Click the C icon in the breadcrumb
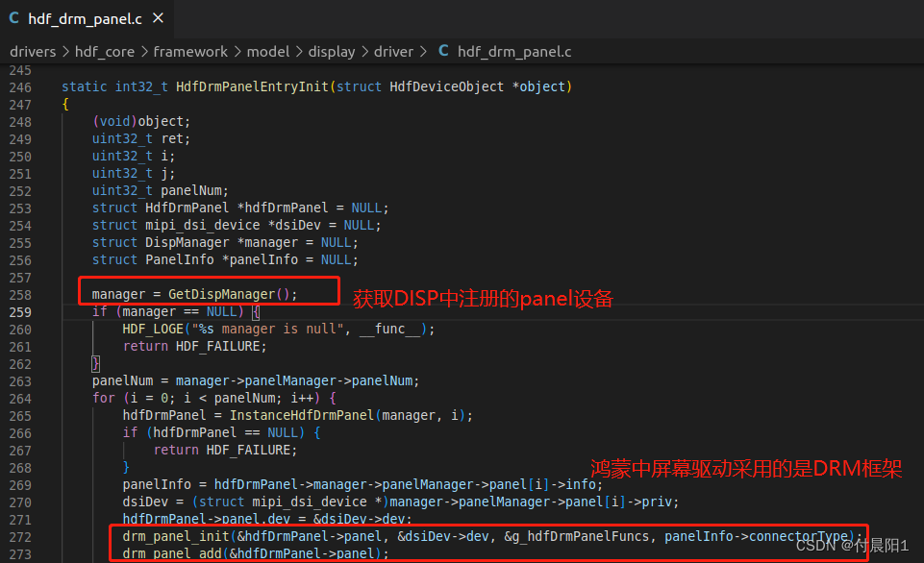The height and width of the screenshot is (563, 924). 444,51
